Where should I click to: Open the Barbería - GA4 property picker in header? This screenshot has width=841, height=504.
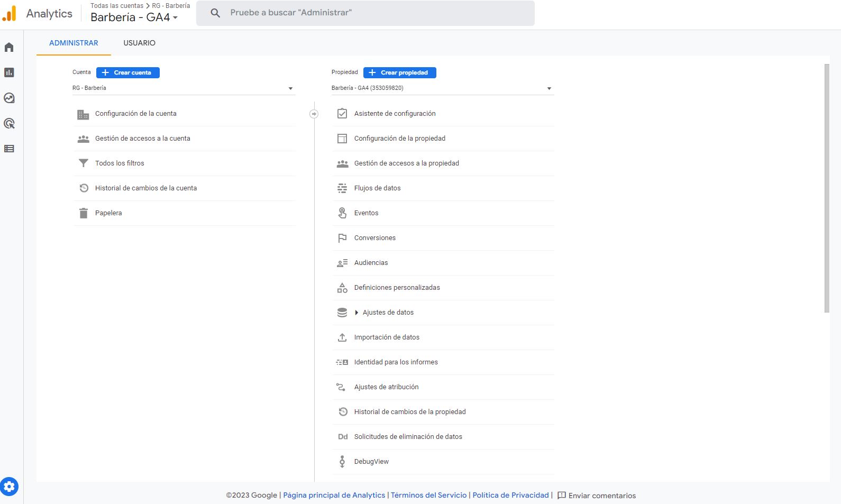pos(134,17)
